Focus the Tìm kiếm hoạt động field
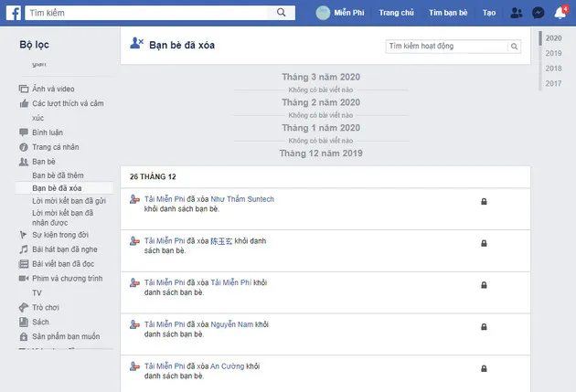This screenshot has width=576, height=392. click(447, 47)
